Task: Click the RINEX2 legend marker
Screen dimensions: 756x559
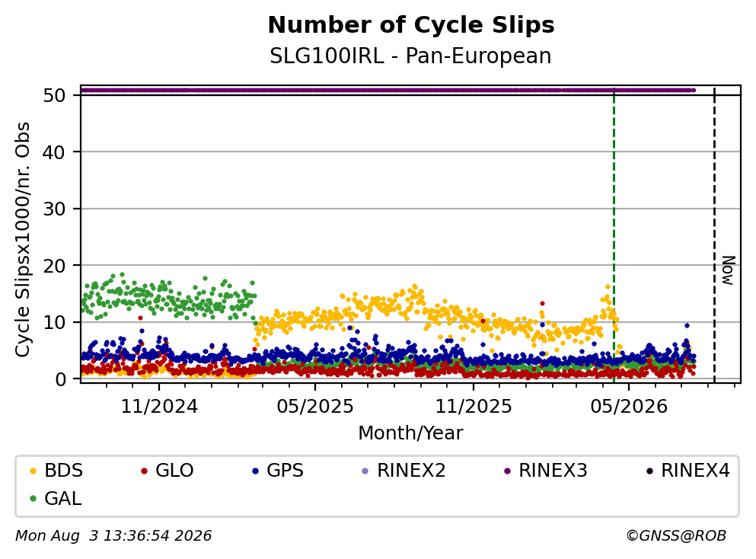Action: click(x=365, y=471)
